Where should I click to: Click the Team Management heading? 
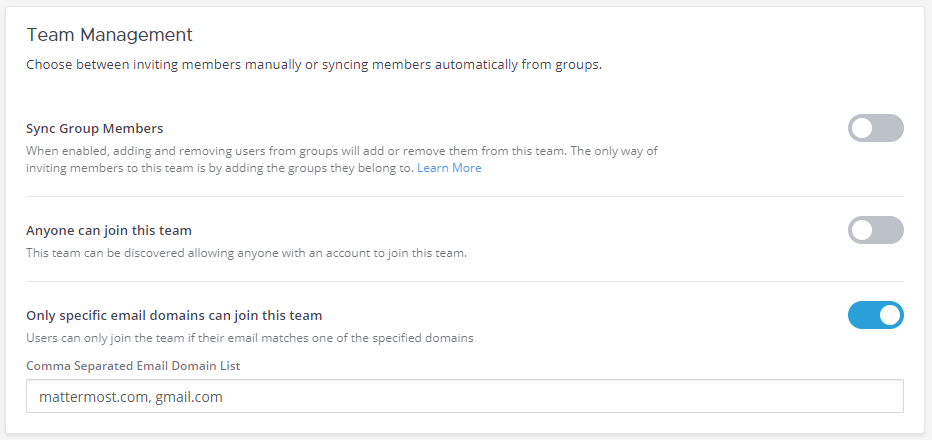point(109,35)
